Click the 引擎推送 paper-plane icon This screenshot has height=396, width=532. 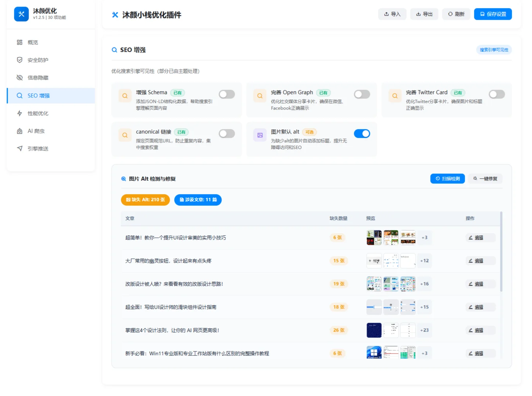pos(20,149)
